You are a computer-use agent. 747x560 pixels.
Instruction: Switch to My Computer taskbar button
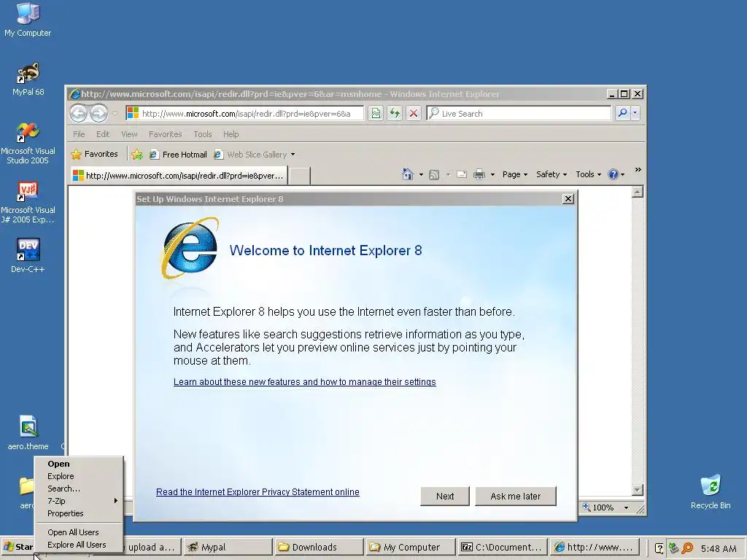click(x=410, y=547)
